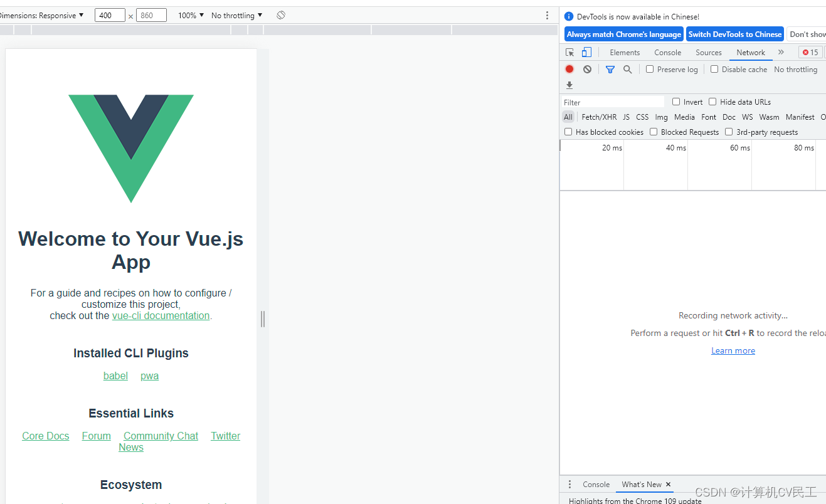Viewport: 826px width, 504px height.
Task: Open the vue-cli documentation link
Action: coord(161,316)
